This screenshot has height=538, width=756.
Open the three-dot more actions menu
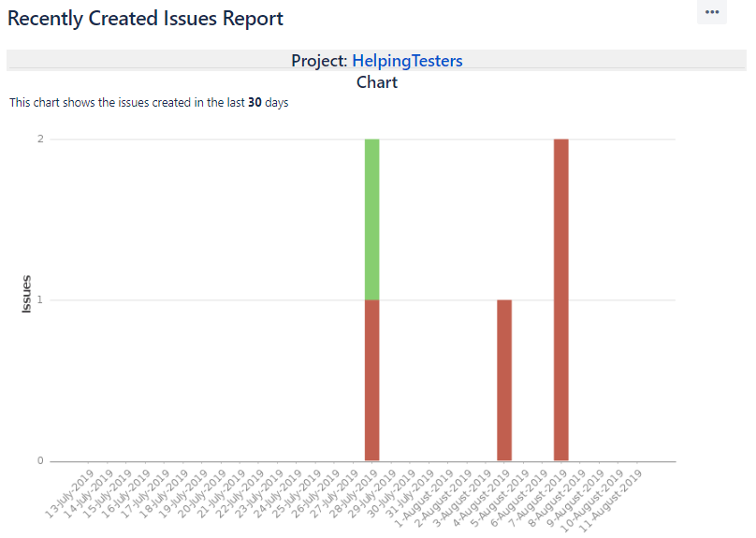[x=712, y=12]
